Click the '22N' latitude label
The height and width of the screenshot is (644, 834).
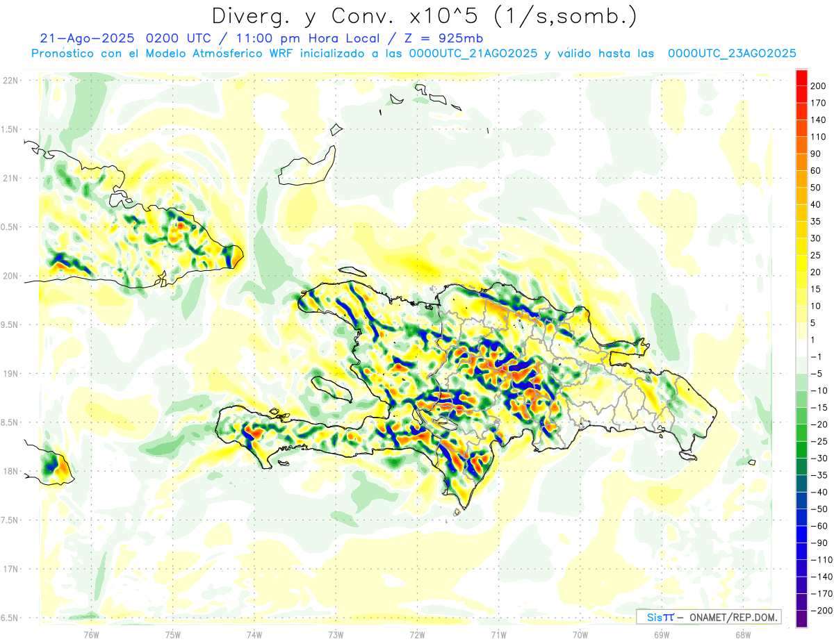[10, 81]
